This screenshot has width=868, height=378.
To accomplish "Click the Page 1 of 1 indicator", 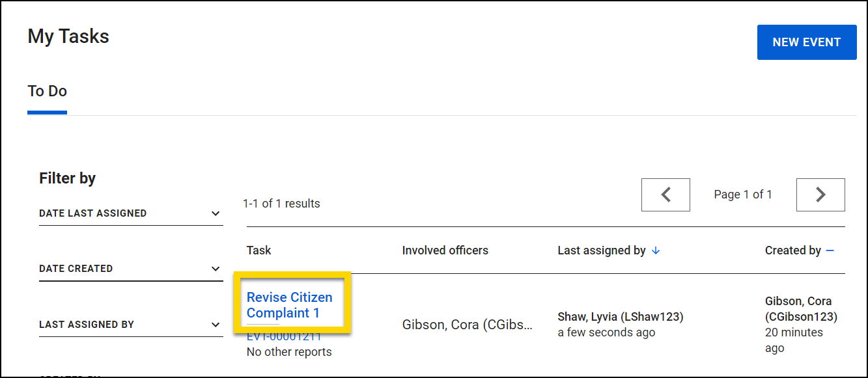I will point(743,194).
